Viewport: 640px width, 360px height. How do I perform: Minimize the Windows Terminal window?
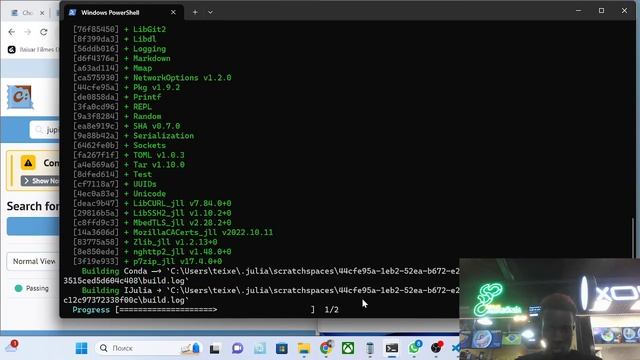coord(578,11)
